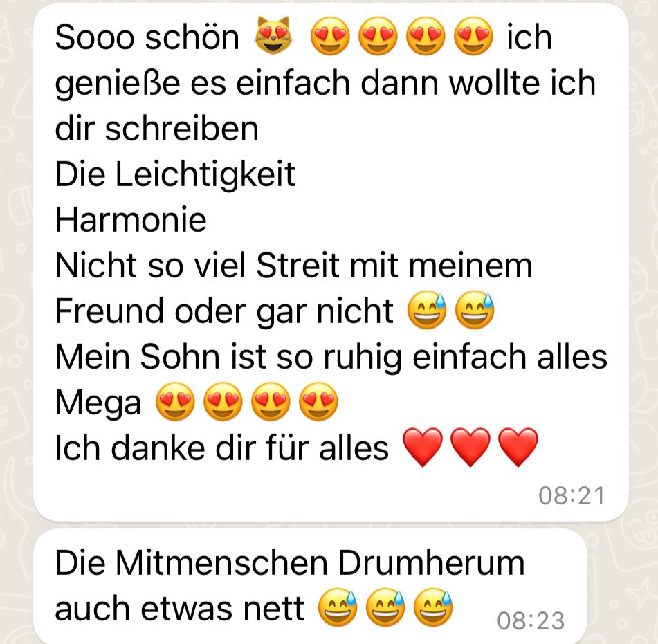
Task: Click the 08:23 message timestamp
Action: click(x=531, y=620)
